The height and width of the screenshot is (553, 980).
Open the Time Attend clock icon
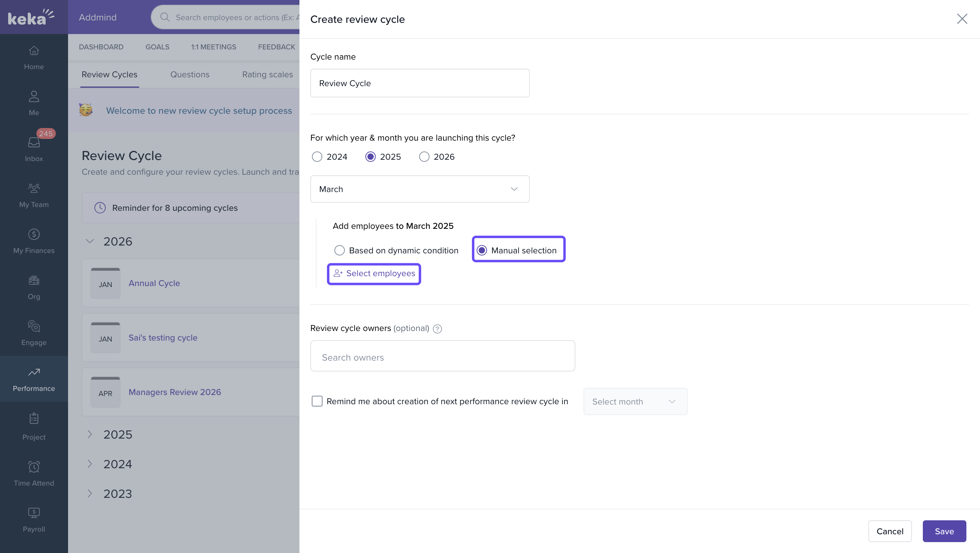(x=34, y=467)
